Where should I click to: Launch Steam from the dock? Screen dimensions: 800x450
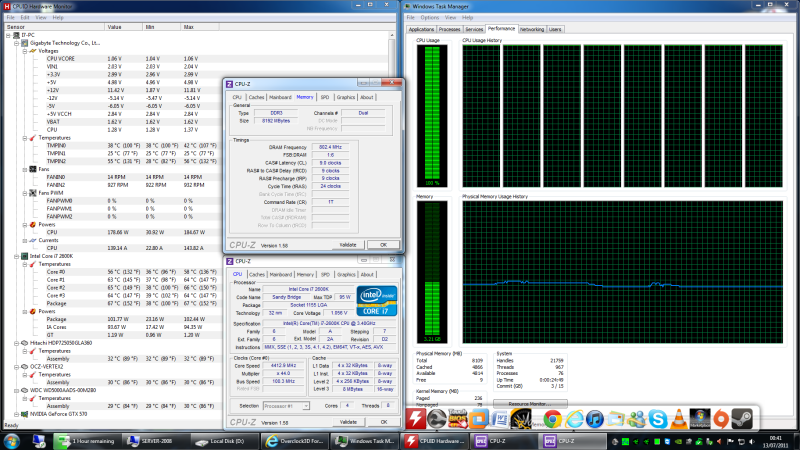click(x=742, y=419)
